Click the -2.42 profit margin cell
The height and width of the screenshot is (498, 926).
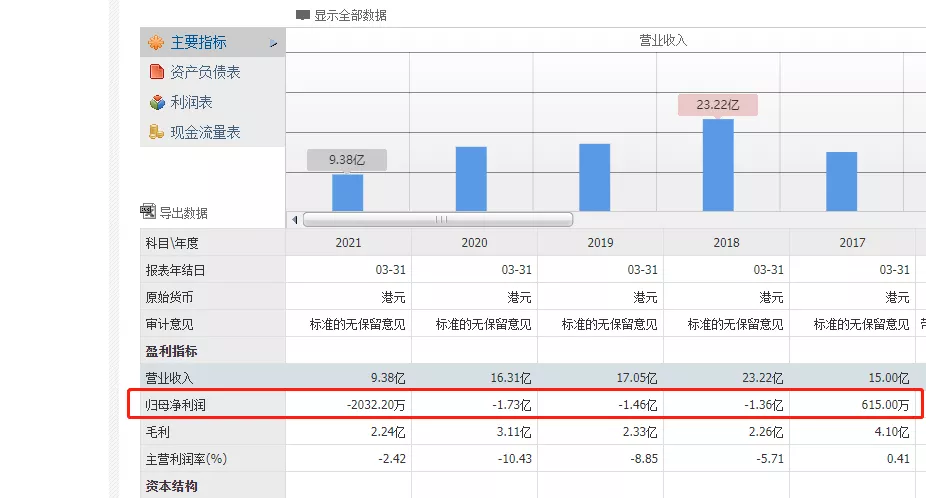point(348,459)
